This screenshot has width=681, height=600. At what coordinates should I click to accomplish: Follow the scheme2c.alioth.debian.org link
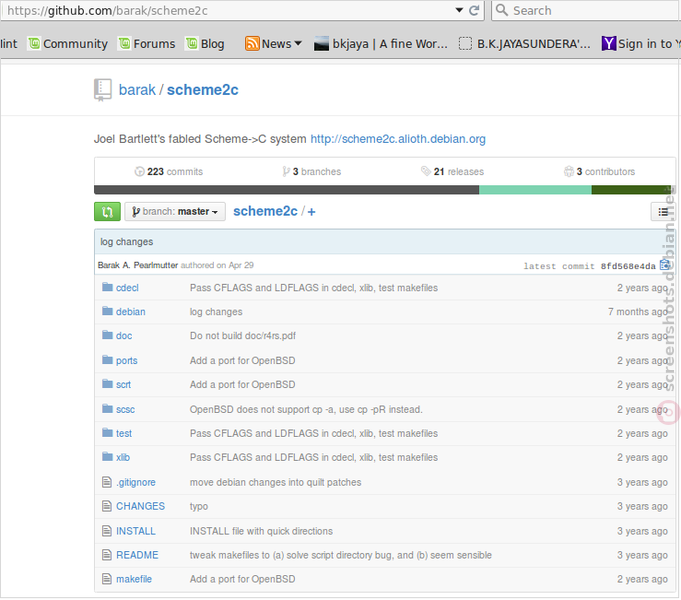coord(398,139)
